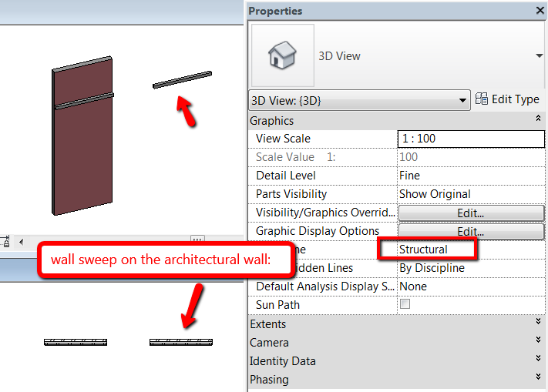Click the Parts Visibility label

click(x=291, y=194)
